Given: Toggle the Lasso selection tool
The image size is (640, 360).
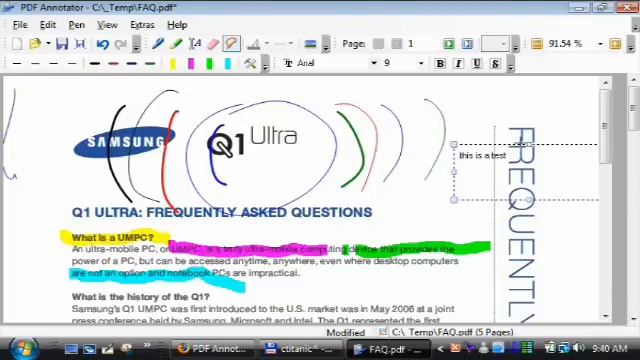Looking at the screenshot, I should pos(231,43).
